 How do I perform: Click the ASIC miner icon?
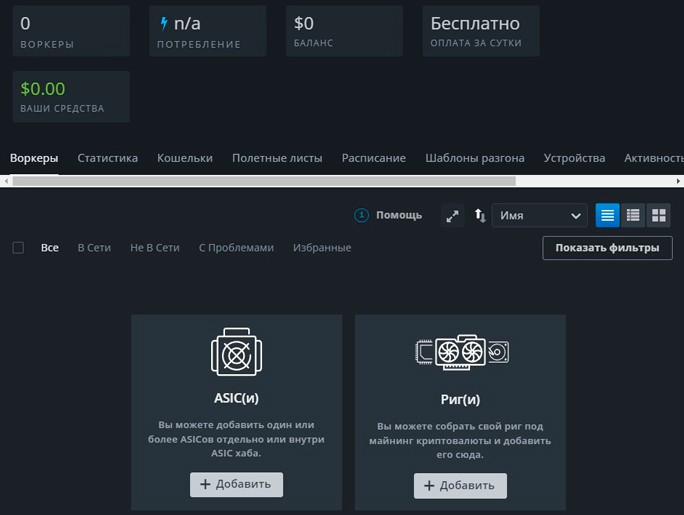click(x=236, y=353)
